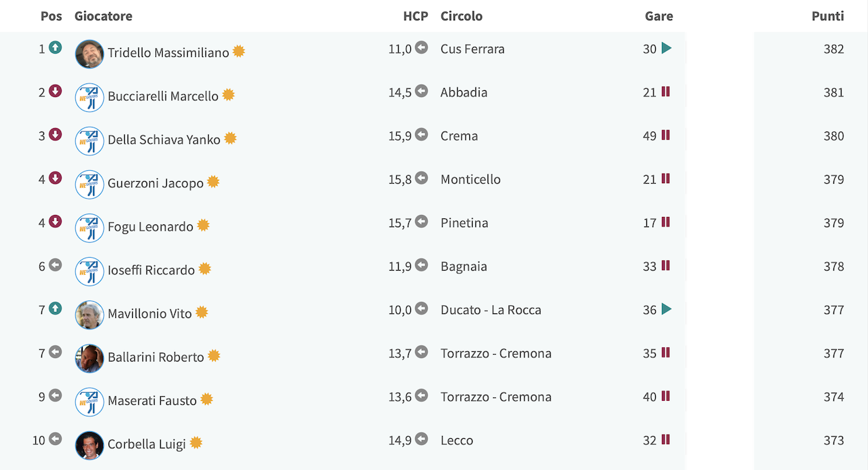The width and height of the screenshot is (868, 470).
Task: Click the grey HCP arrow beside 14,9
Action: [422, 439]
